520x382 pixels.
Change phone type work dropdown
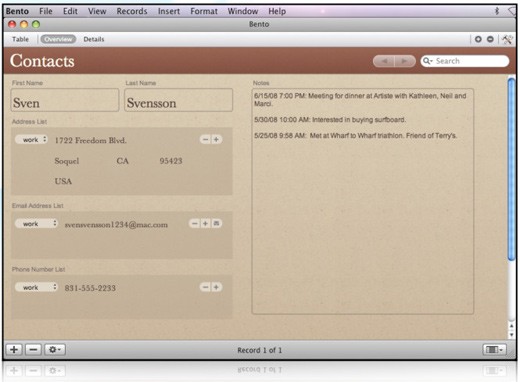click(37, 287)
